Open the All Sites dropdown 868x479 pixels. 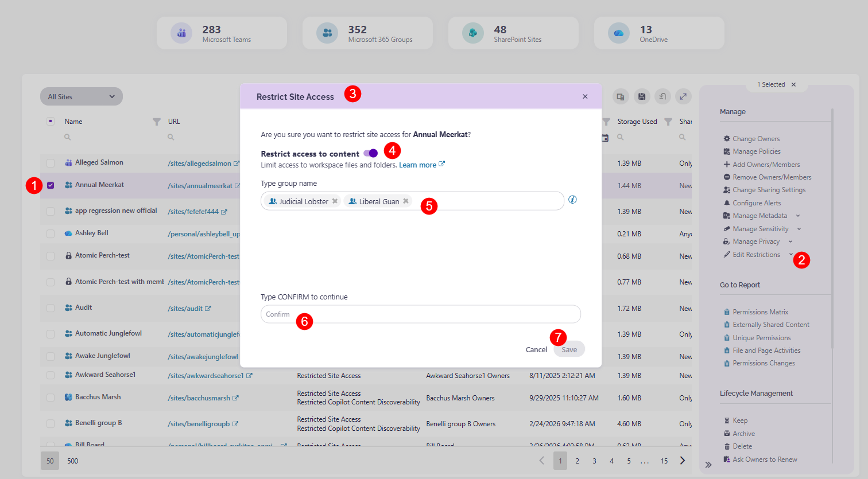[82, 96]
